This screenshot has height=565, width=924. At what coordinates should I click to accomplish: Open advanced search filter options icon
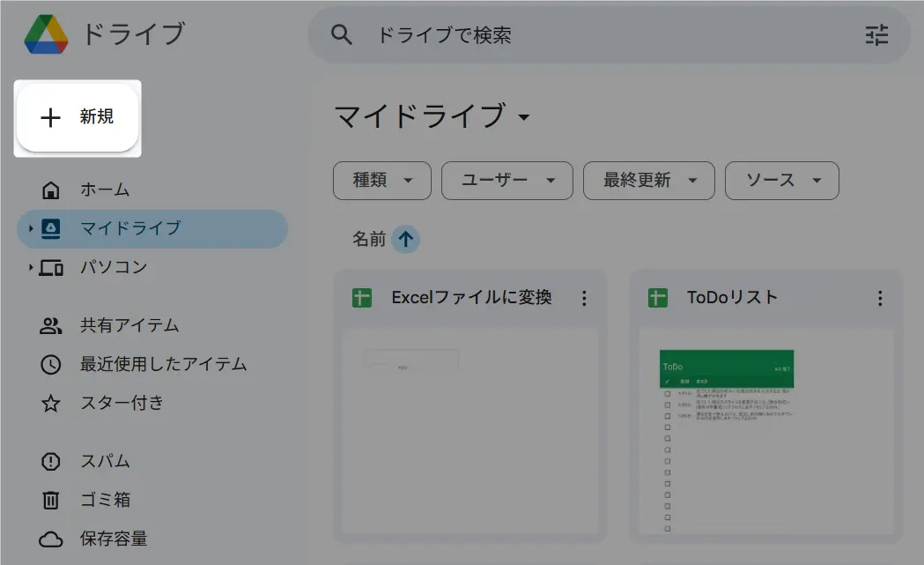click(876, 35)
